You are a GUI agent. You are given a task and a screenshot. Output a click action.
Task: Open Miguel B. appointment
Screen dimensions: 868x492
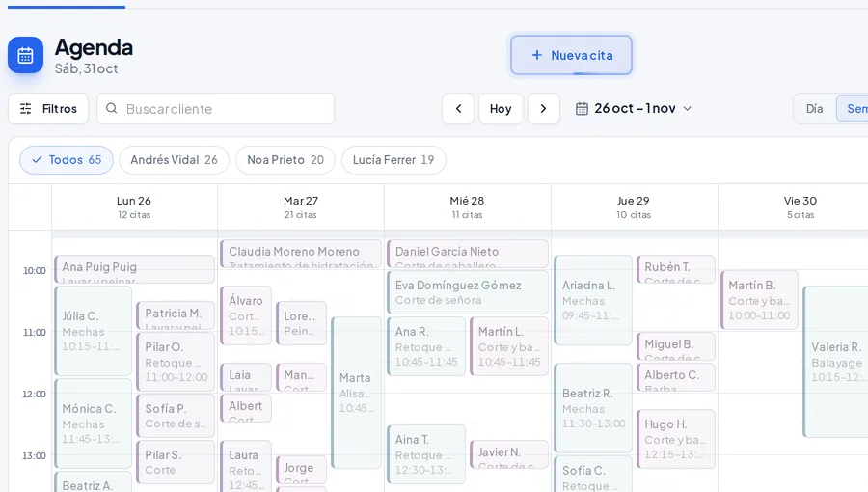coord(676,346)
